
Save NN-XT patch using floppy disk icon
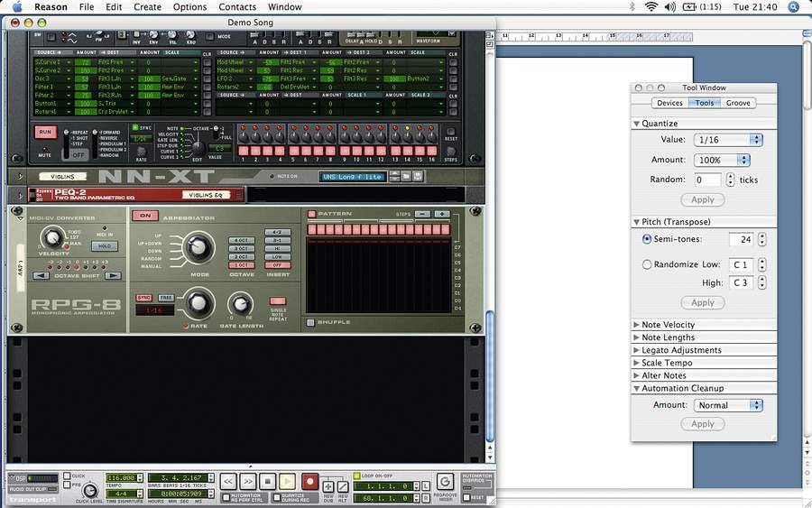pyautogui.click(x=418, y=177)
